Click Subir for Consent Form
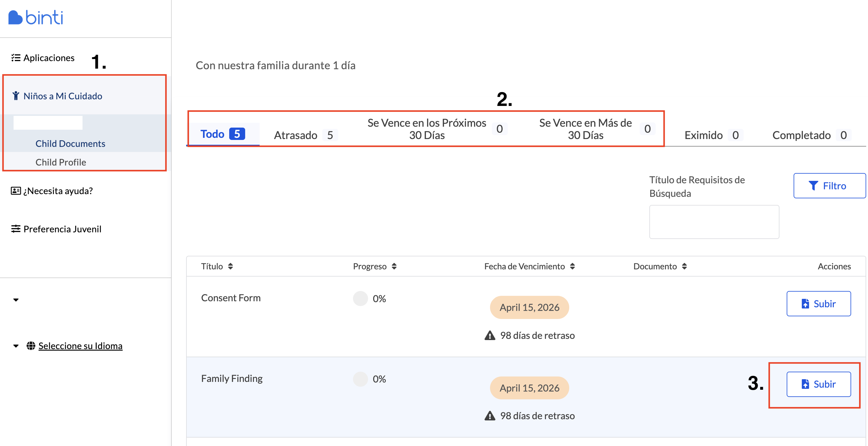Image resolution: width=868 pixels, height=446 pixels. click(x=819, y=304)
